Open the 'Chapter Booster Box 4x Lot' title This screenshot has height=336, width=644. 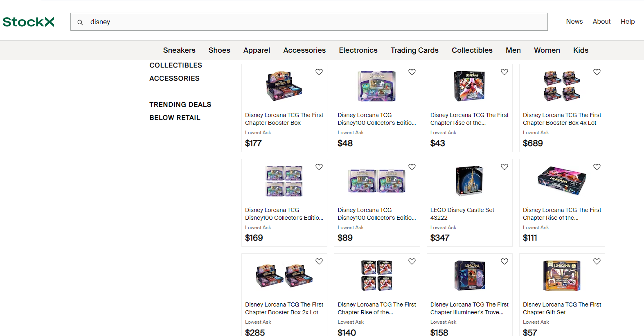tap(562, 119)
